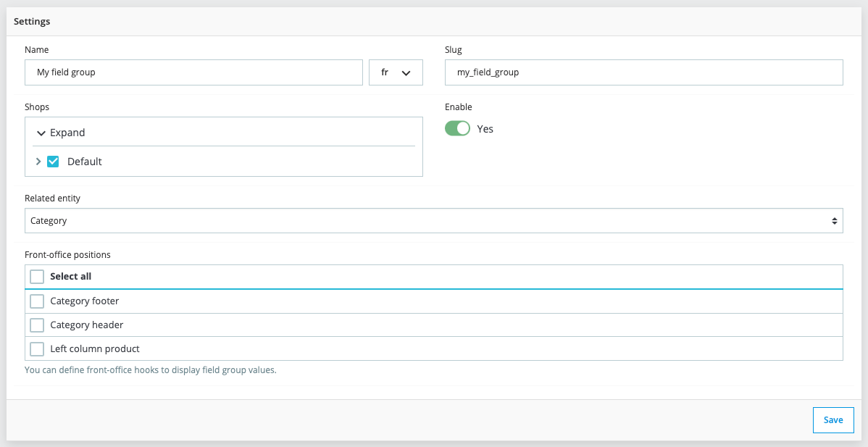
Task: Check the Select all checkbox
Action: point(37,277)
